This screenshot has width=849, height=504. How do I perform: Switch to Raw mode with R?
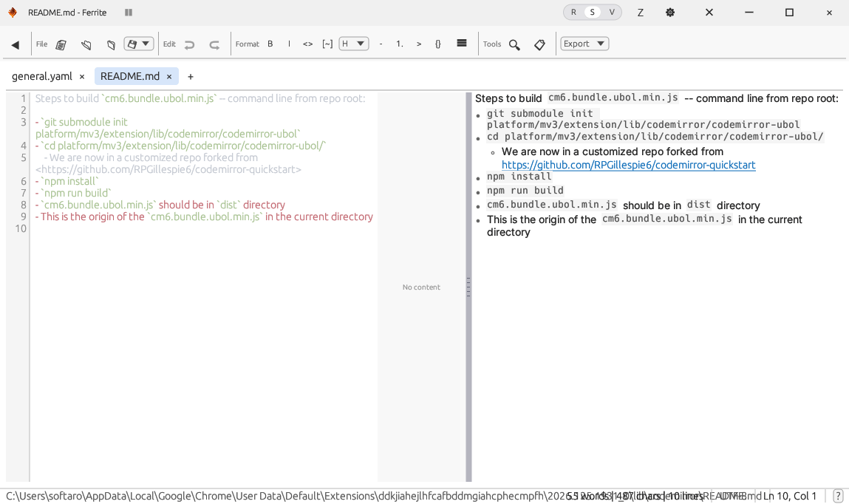[573, 13]
